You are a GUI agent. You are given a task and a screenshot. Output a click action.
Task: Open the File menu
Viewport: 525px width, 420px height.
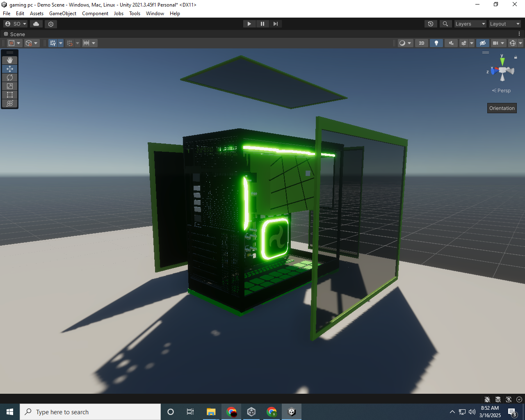click(7, 14)
